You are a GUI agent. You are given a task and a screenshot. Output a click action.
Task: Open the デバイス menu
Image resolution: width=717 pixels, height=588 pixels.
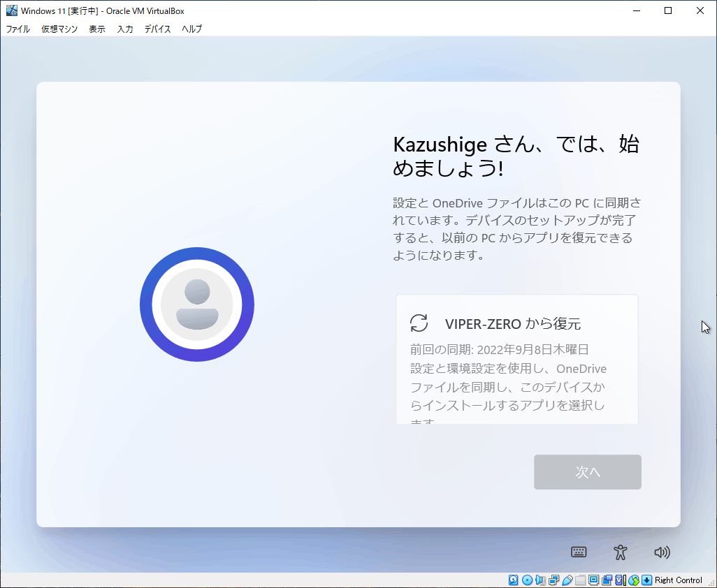[158, 29]
